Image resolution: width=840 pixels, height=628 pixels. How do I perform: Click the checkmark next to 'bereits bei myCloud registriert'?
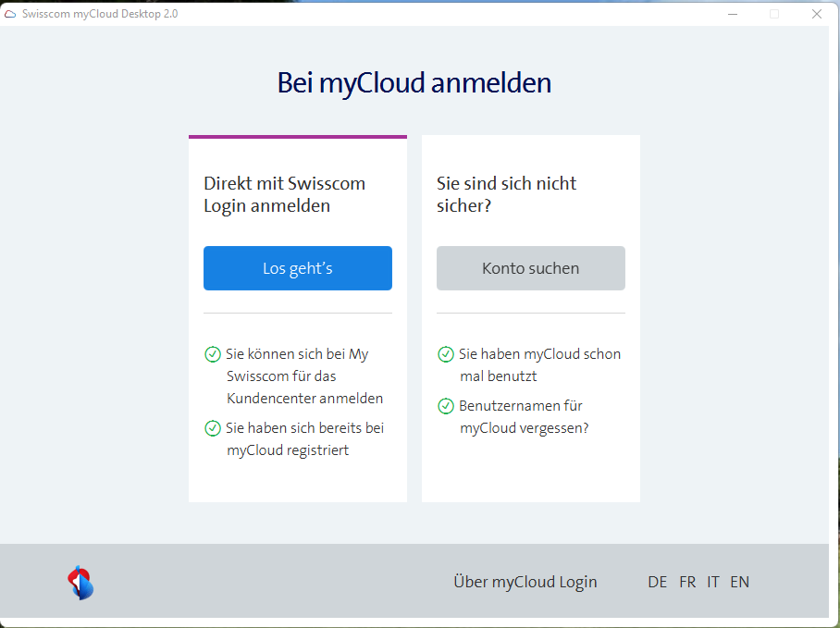click(x=212, y=427)
